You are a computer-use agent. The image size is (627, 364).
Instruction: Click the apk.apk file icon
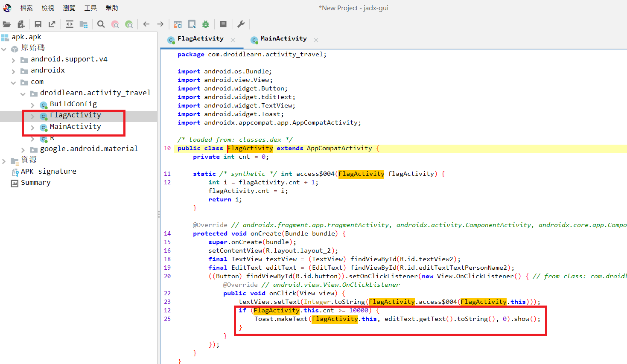point(5,37)
